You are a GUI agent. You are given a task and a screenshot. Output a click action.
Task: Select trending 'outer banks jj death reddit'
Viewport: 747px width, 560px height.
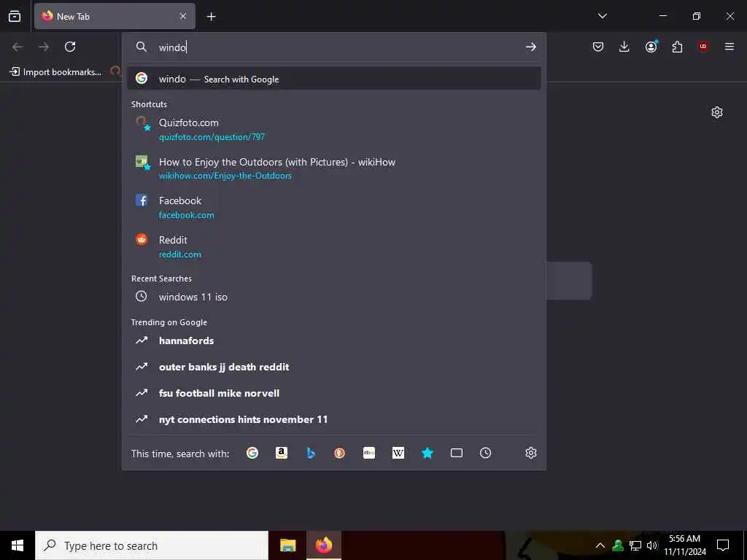pos(334,367)
